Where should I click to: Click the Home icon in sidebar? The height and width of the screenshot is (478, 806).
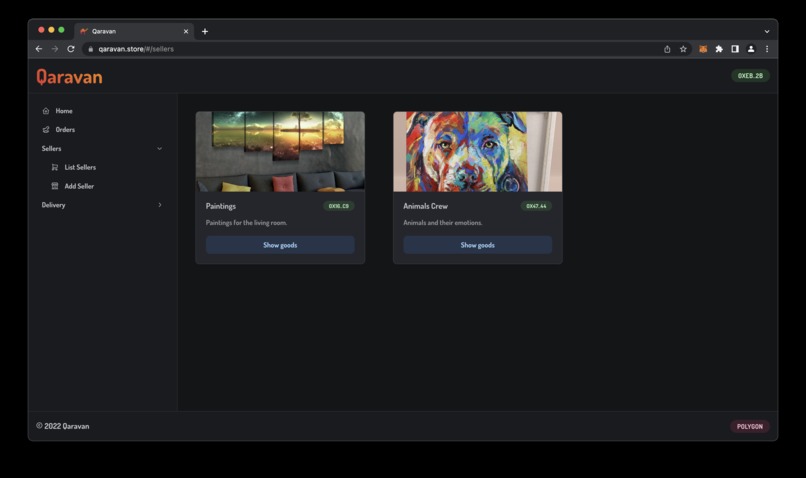[46, 111]
